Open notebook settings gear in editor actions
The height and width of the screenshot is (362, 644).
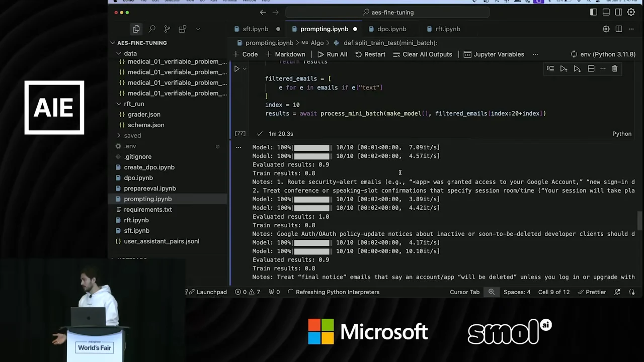click(606, 29)
